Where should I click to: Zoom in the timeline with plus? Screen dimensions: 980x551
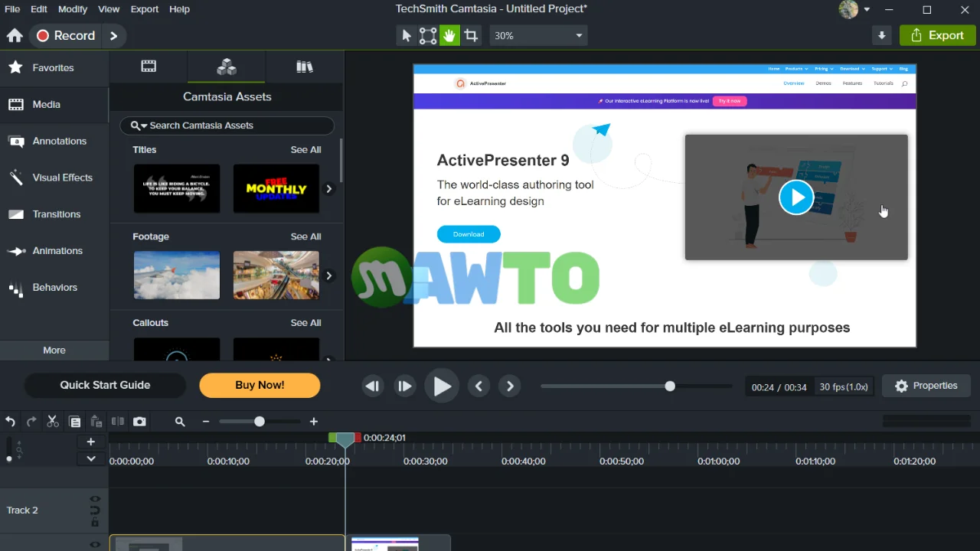coord(313,422)
